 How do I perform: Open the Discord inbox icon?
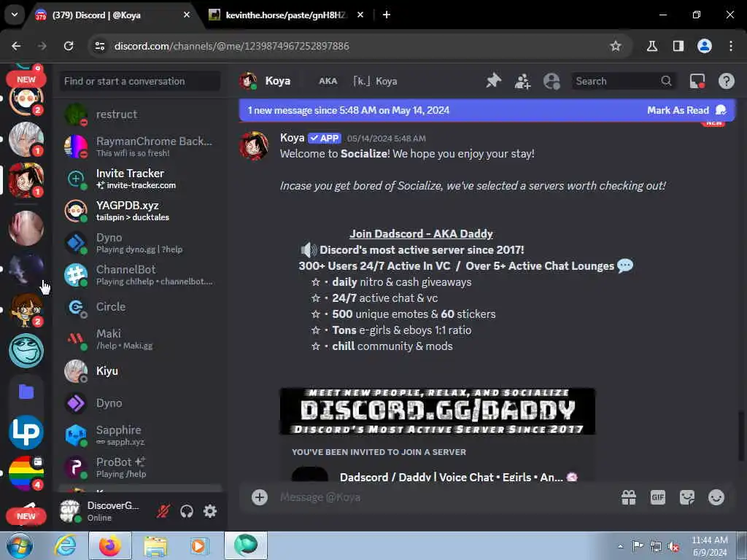697,81
